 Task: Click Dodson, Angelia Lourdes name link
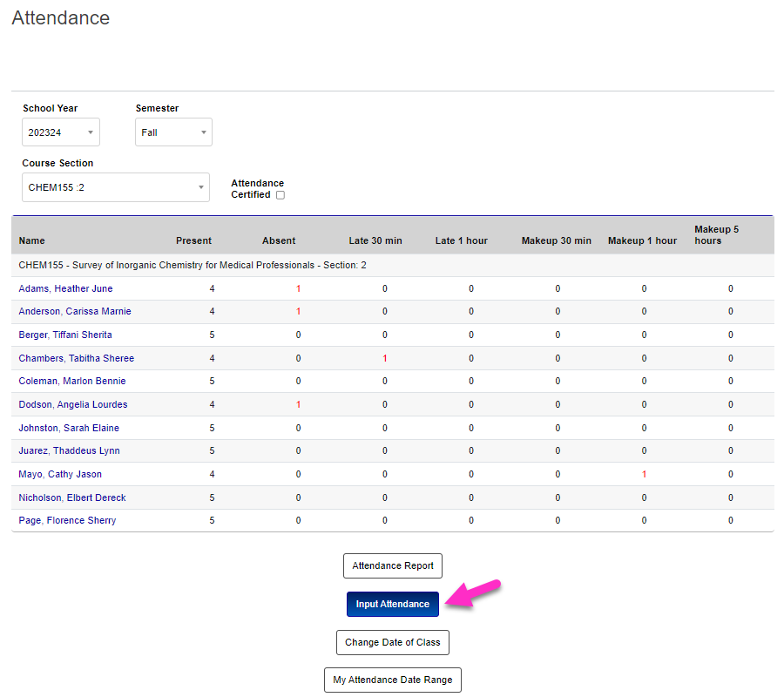pos(72,404)
